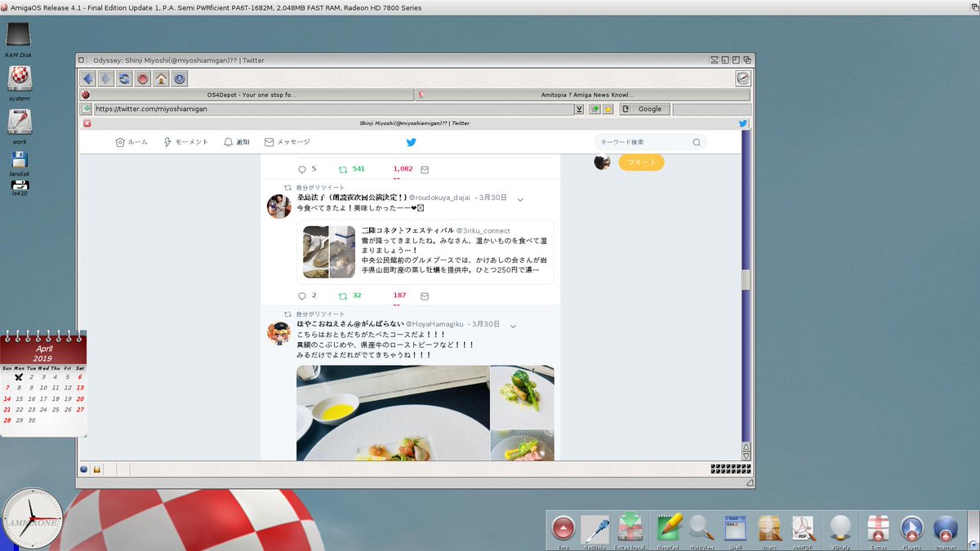The image size is (980, 551).
Task: Open the info button in toolbar
Action: pyautogui.click(x=180, y=78)
